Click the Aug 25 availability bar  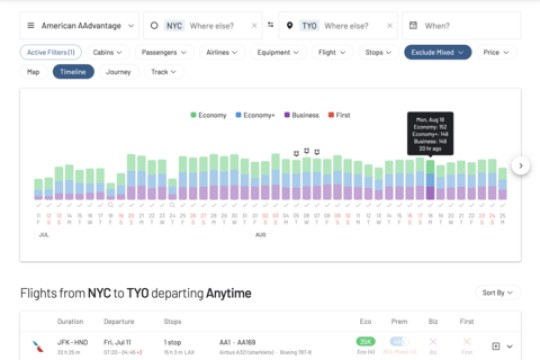click(502, 184)
